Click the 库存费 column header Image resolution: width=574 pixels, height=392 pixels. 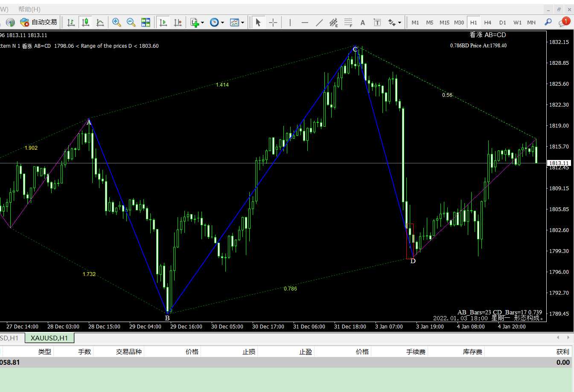click(473, 351)
